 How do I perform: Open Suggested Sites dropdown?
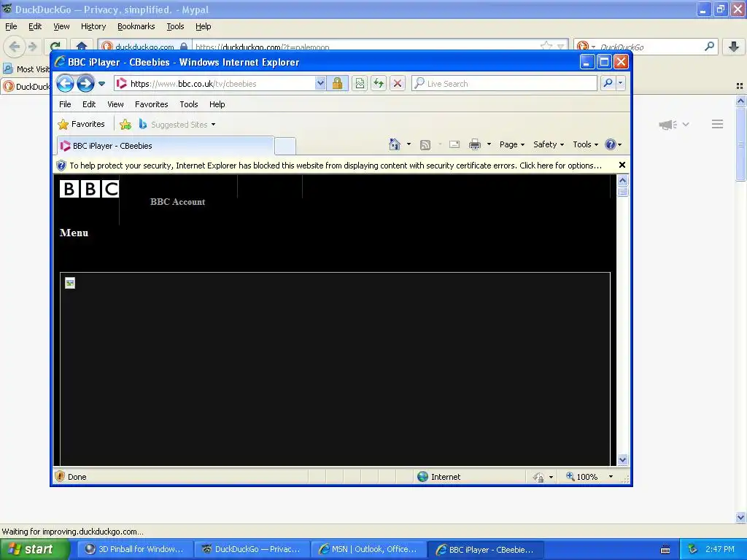pyautogui.click(x=177, y=124)
